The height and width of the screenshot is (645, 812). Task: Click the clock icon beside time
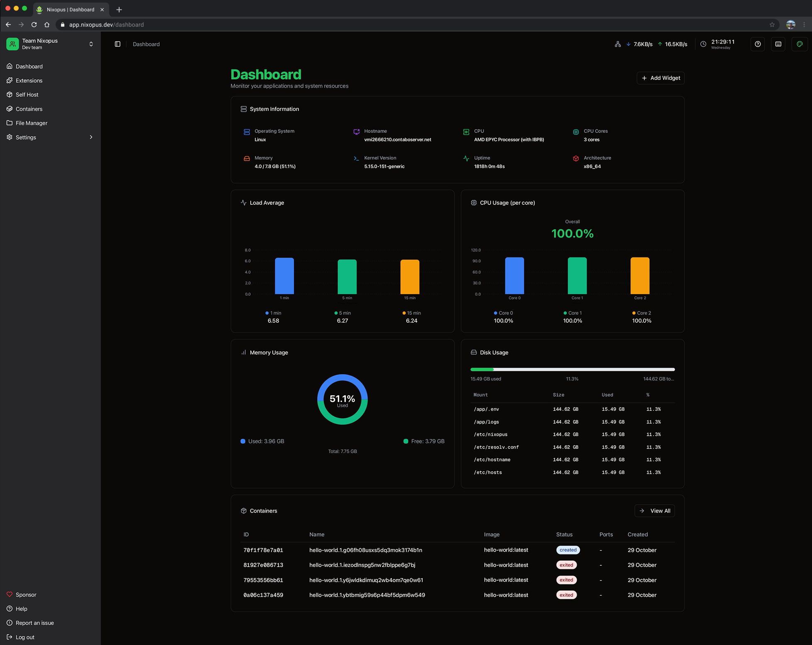click(703, 44)
